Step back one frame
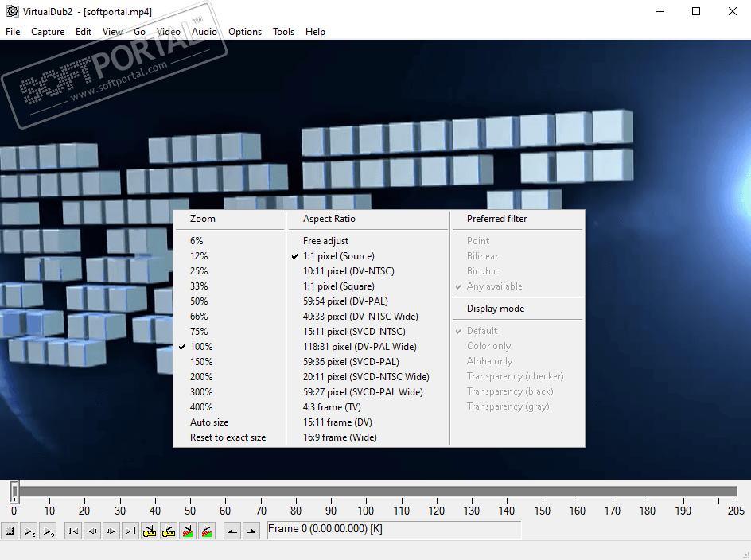Image resolution: width=751 pixels, height=560 pixels. [x=92, y=531]
